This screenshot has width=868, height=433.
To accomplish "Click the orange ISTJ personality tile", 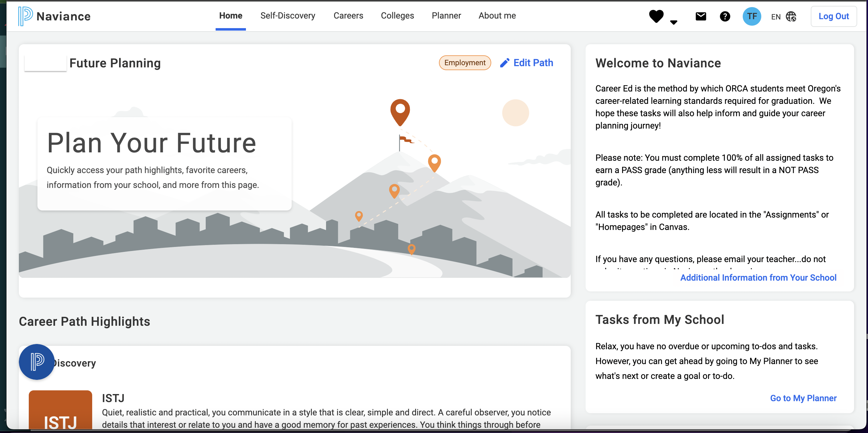I will (x=60, y=410).
